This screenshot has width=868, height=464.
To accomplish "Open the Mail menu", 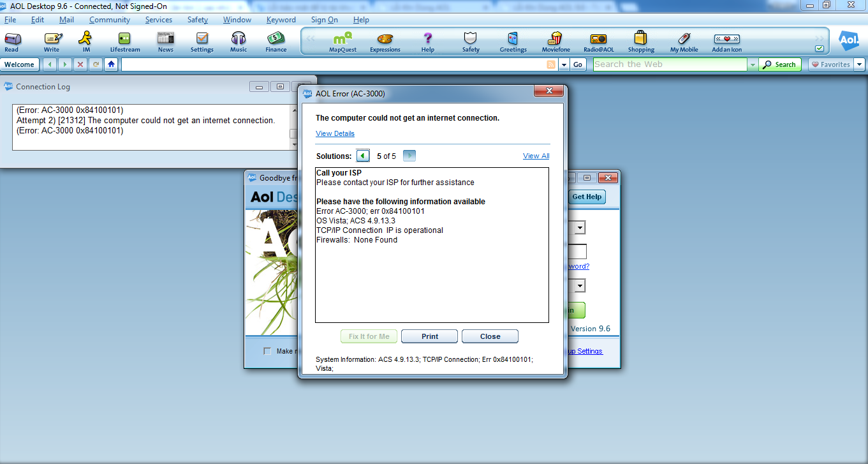I will [67, 20].
